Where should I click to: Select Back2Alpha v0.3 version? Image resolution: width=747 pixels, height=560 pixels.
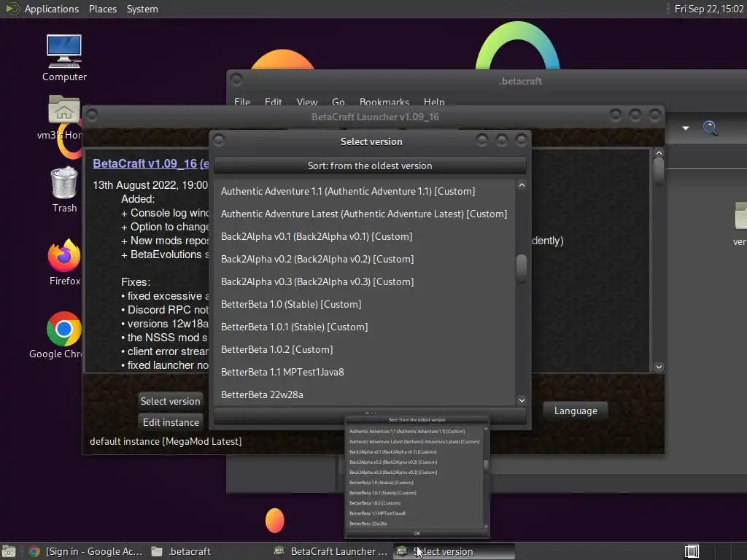pos(365,282)
